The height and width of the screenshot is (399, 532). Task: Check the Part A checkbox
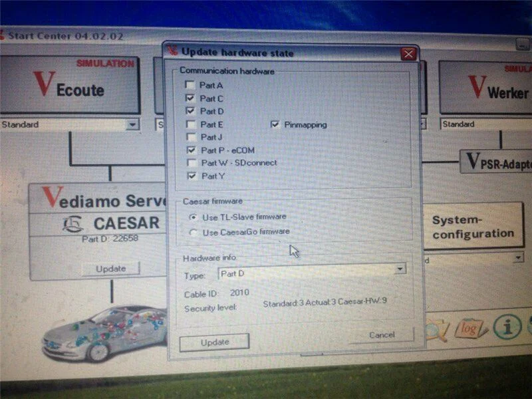(190, 84)
